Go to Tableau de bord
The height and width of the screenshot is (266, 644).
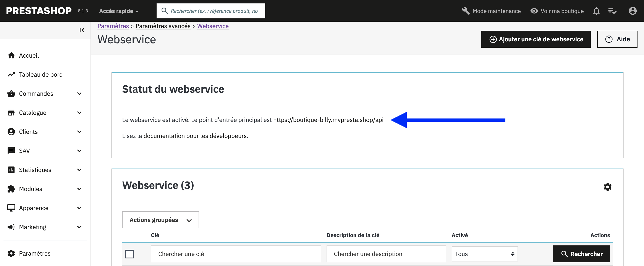[x=41, y=75]
